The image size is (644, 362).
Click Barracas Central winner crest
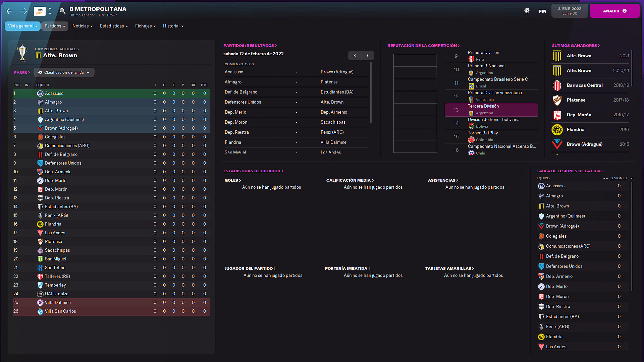coord(557,85)
